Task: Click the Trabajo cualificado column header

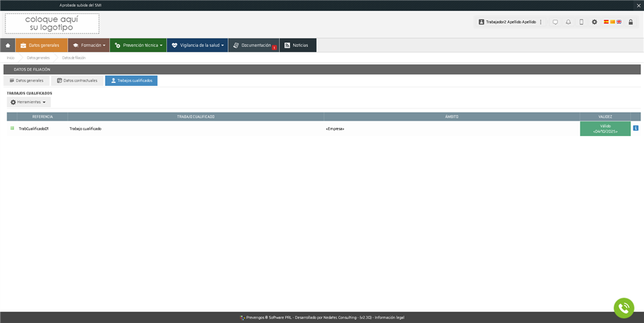Action: (x=195, y=117)
